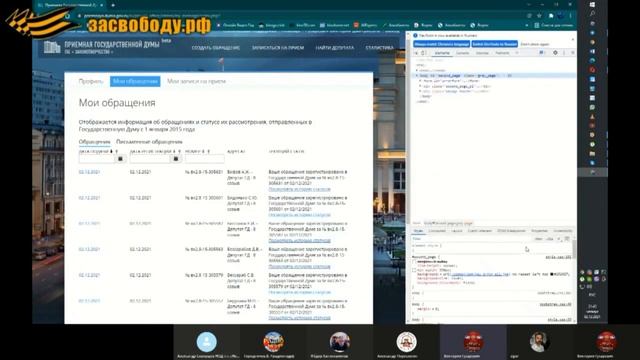
Task: Switch to the Console tab in DevTools
Action: 462,53
